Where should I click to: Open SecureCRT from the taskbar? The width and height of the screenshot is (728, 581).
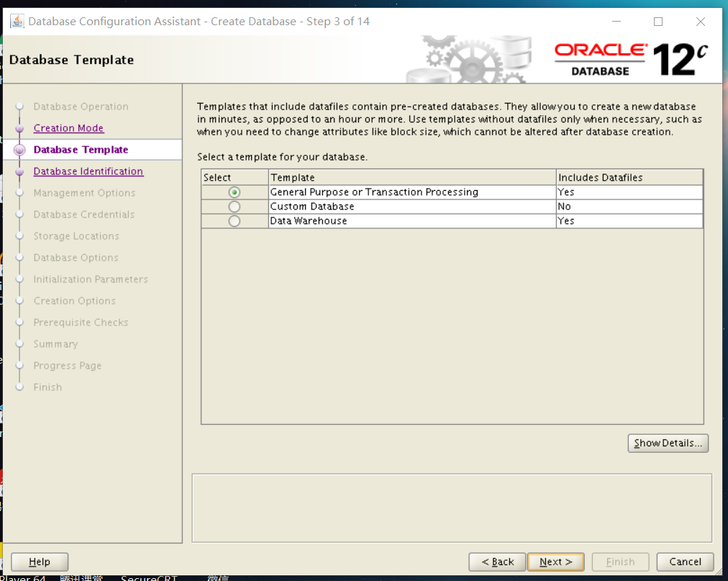click(149, 577)
